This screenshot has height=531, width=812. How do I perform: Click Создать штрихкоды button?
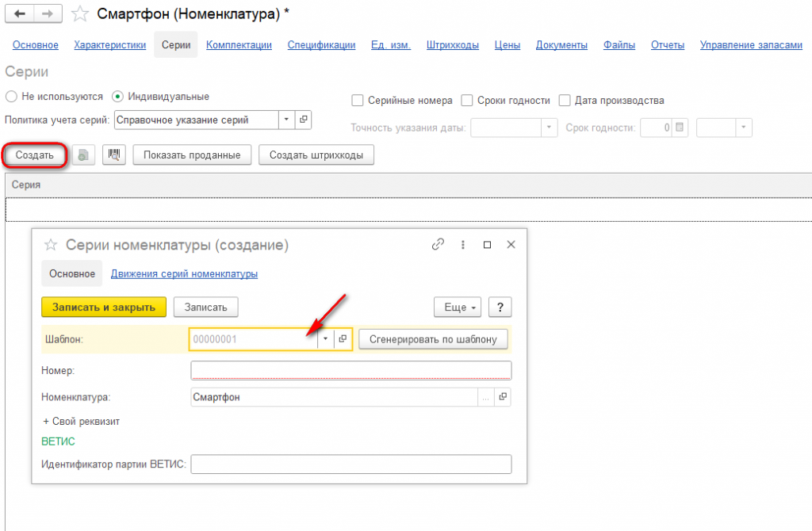316,155
